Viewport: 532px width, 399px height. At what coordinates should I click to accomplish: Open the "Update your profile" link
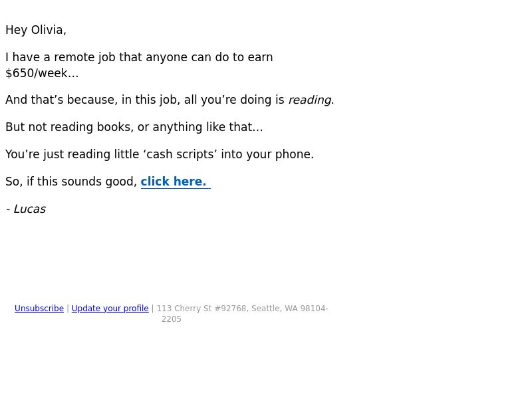pyautogui.click(x=110, y=309)
